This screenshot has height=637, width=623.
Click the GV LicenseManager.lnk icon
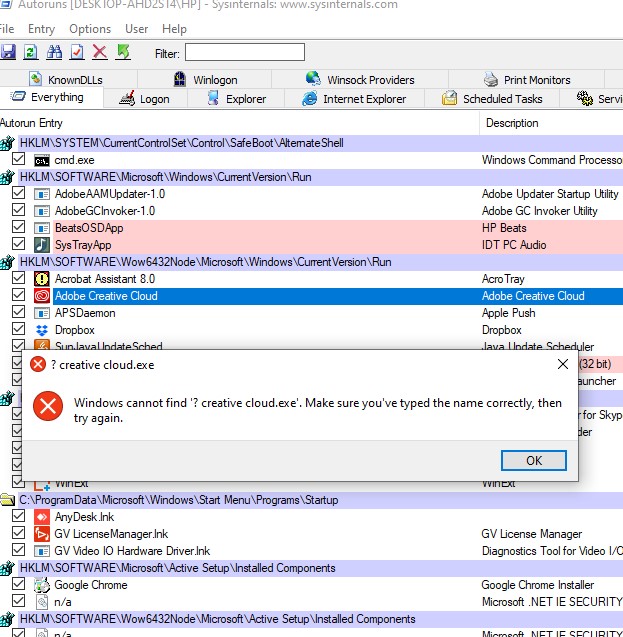(41, 534)
